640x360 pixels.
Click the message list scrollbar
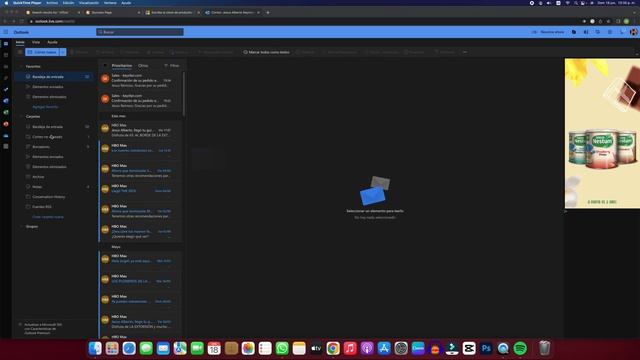click(184, 94)
